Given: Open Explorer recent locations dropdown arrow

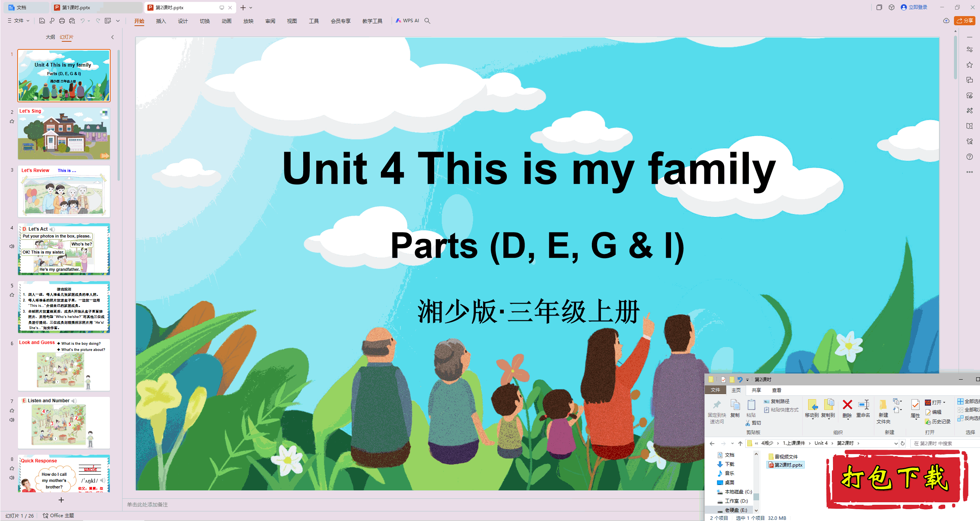Looking at the screenshot, I should pos(732,443).
